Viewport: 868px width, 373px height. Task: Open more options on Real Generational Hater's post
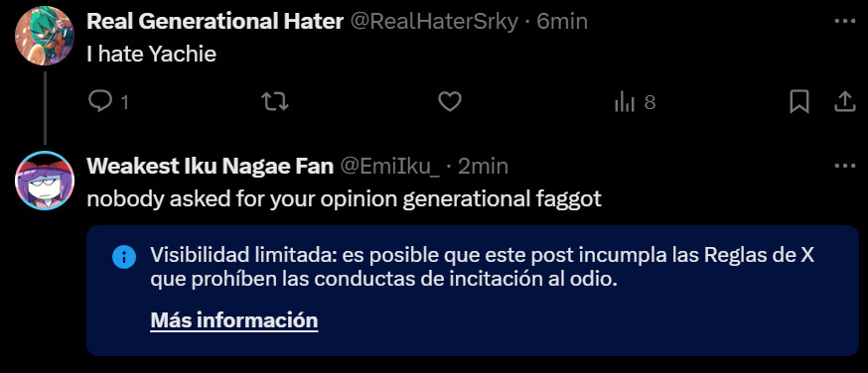845,21
